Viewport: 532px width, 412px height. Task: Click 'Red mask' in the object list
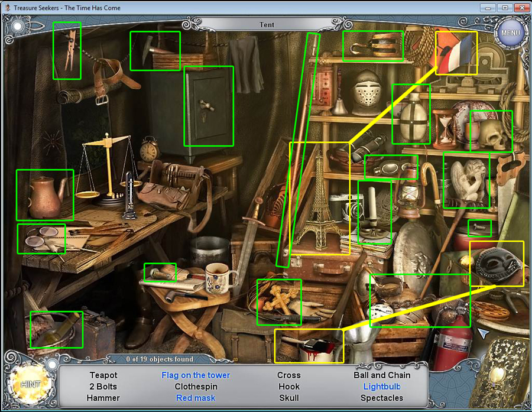196,398
